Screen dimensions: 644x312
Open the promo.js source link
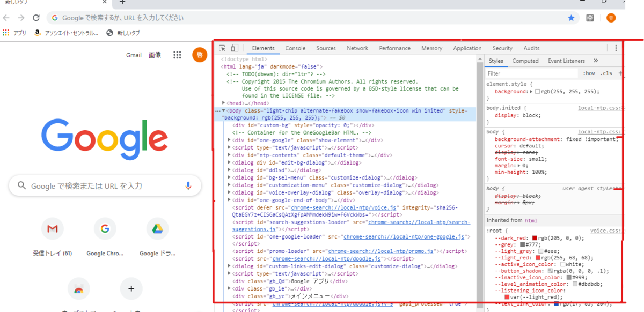click(381, 251)
